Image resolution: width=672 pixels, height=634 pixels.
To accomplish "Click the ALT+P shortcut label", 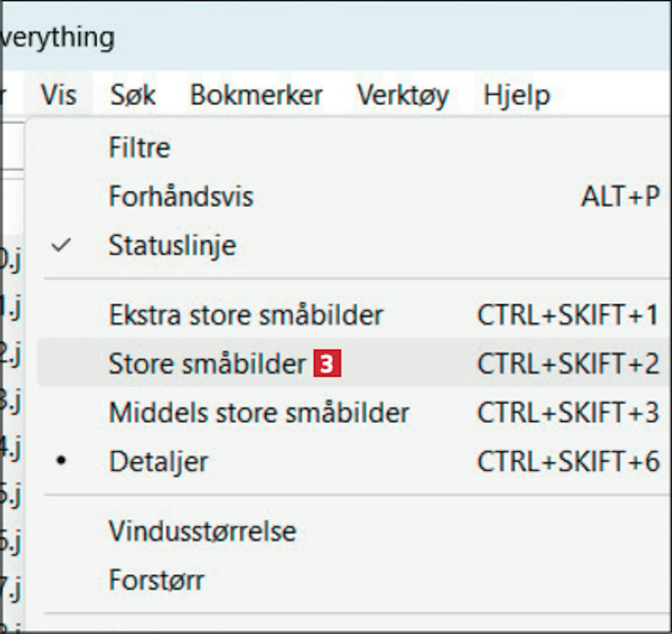I will point(620,197).
